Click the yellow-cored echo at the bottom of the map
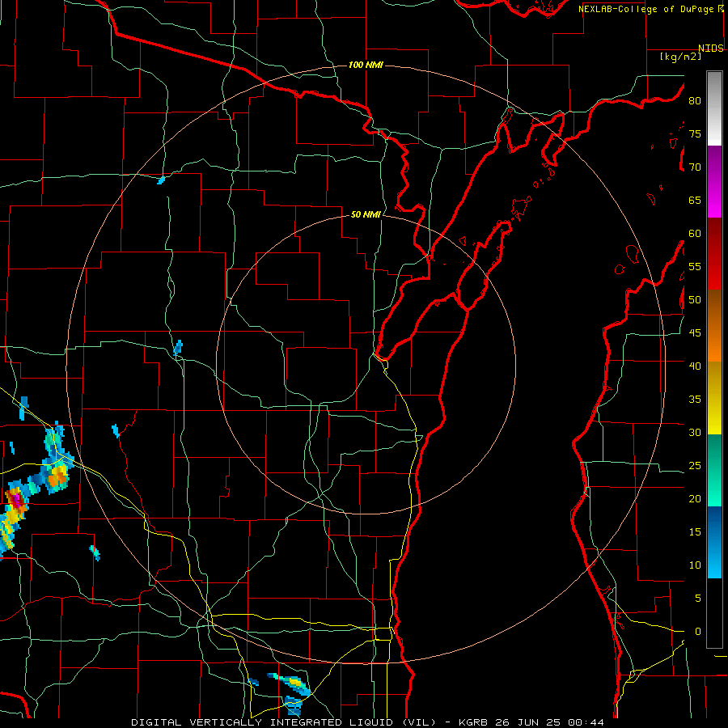Screen dimensions: 728x728 [x=294, y=682]
